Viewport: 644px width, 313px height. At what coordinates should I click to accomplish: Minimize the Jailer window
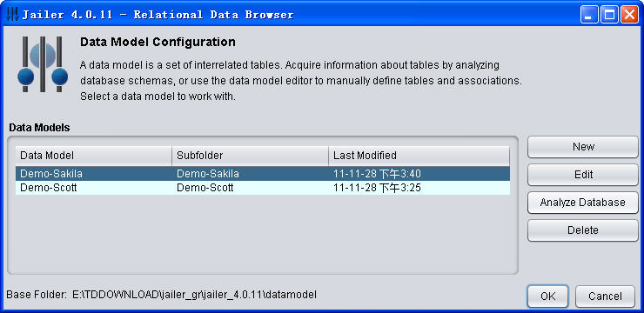(589, 15)
